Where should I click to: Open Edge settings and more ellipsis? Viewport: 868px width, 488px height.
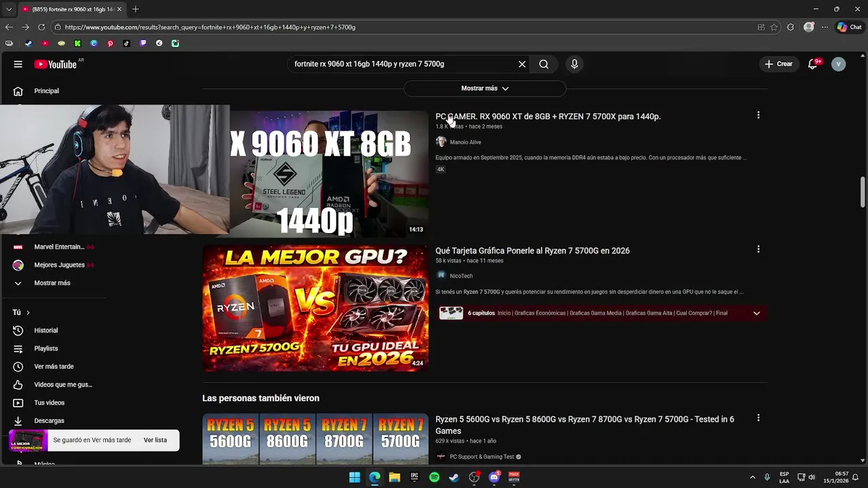pyautogui.click(x=825, y=27)
